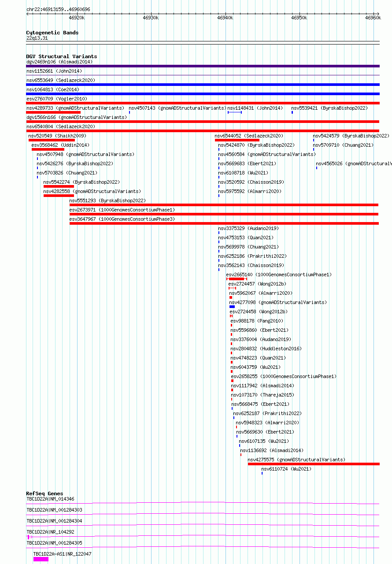Click label nsv5539421 (ByrskaBishop2022)
This screenshot has width=392, height=564.
(x=329, y=108)
